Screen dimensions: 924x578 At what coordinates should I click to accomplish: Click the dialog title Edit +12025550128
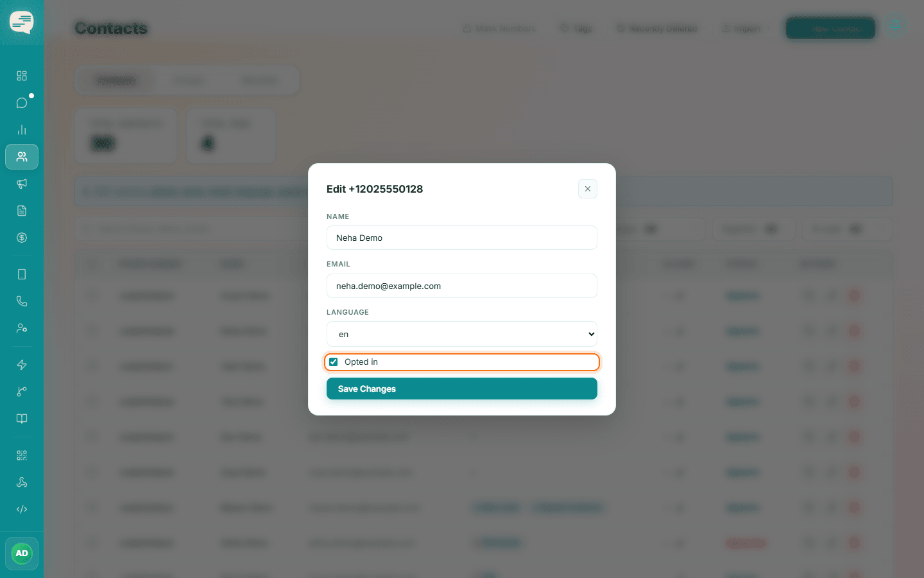[375, 189]
